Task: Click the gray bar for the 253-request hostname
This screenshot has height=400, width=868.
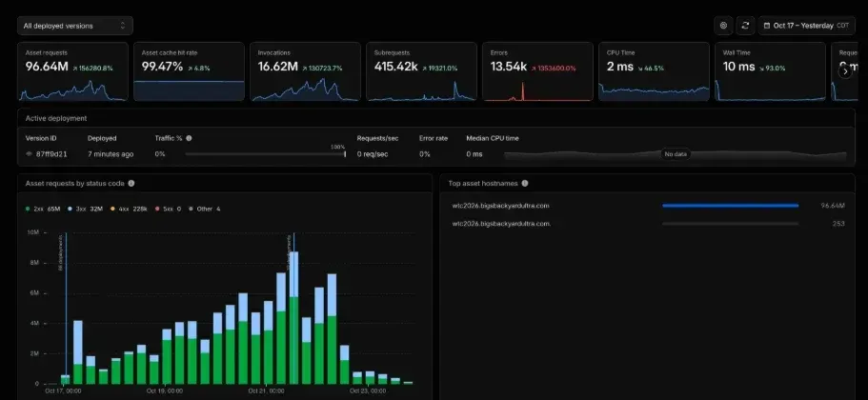Action: click(730, 224)
